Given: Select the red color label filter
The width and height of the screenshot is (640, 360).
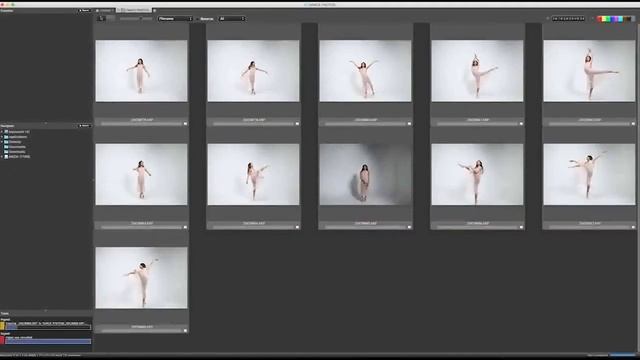Looking at the screenshot, I should click(x=600, y=19).
